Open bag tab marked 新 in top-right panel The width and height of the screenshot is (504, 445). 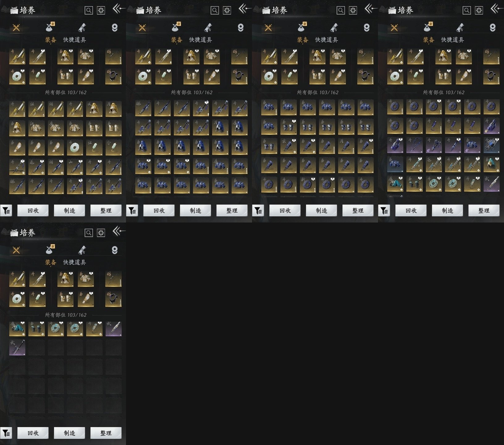427,28
